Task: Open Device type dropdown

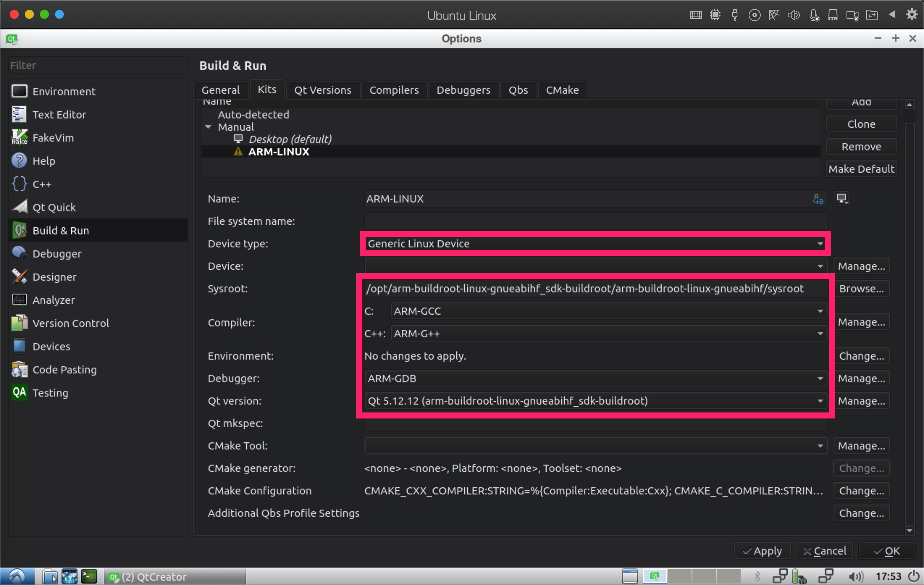Action: tap(596, 243)
